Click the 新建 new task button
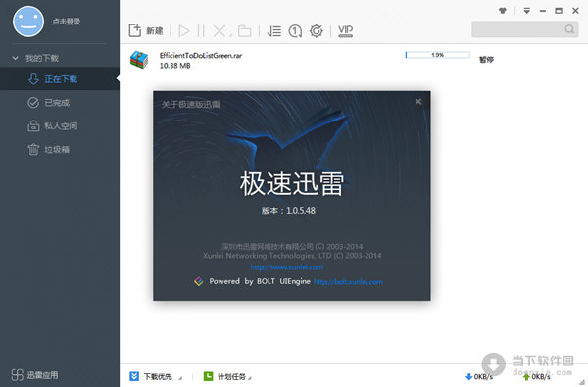 [146, 30]
